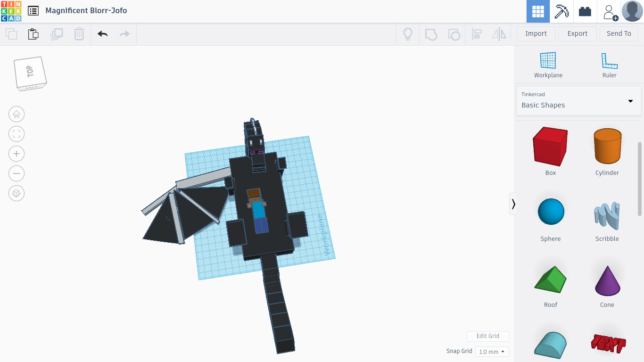Click the Group shapes icon

point(431,34)
